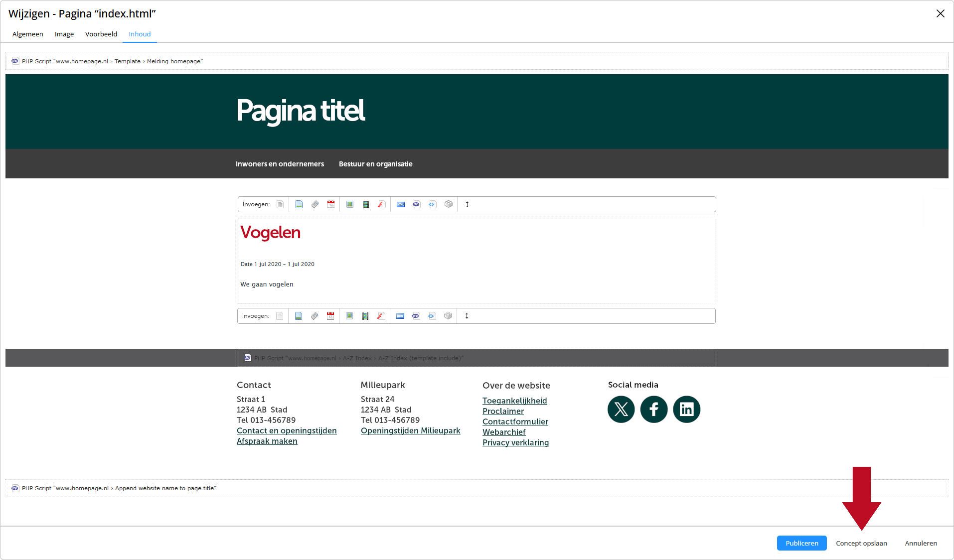Click the blue page icon in the top Invoegen toolbar
Viewport: 954px width, 560px height.
coord(299,204)
